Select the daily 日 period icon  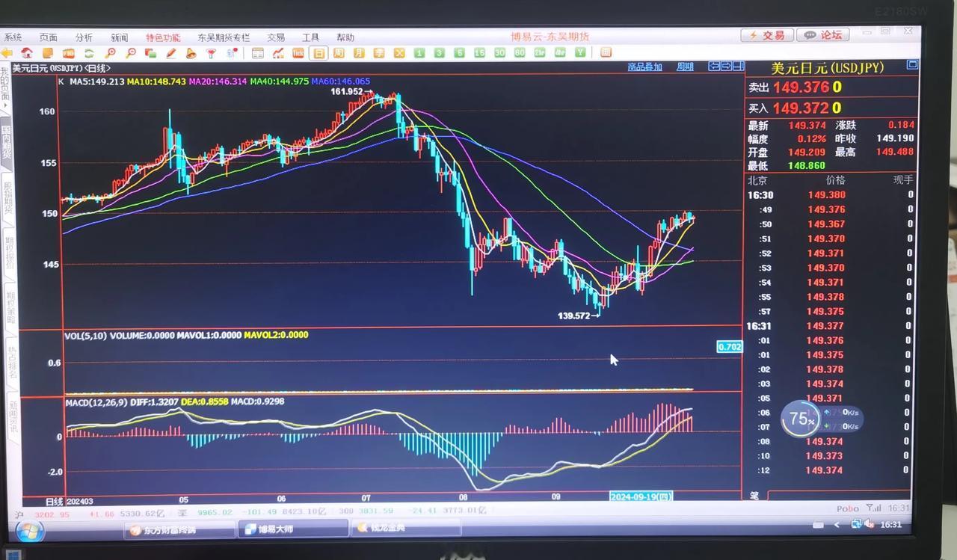pos(319,52)
